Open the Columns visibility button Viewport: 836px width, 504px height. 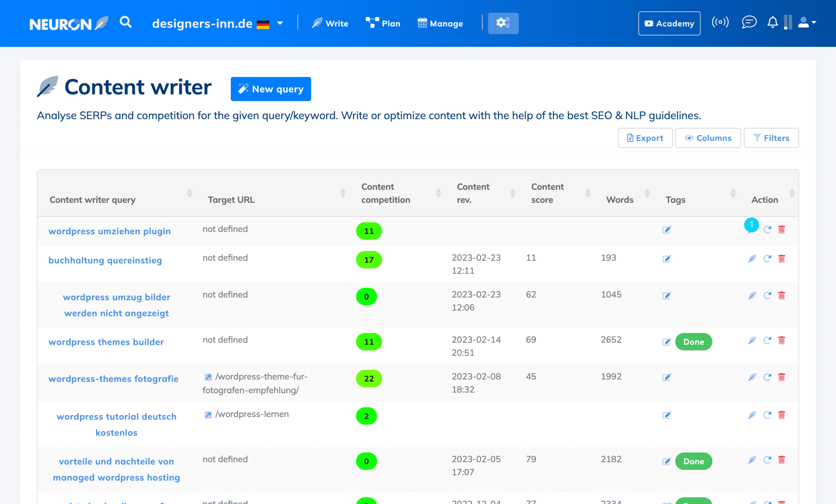click(x=708, y=138)
